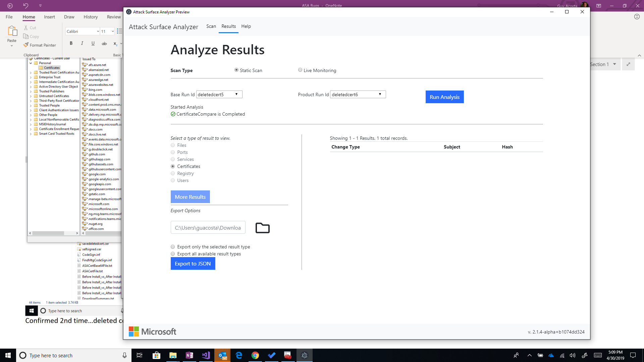Apply Bold formatting in OneNote ribbon
The image size is (644, 362).
[x=71, y=43]
